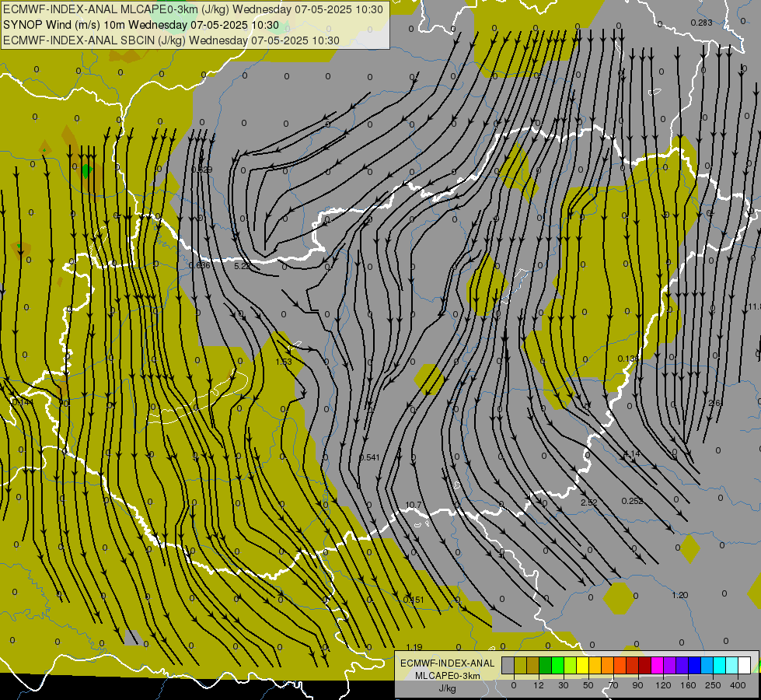
Task: Click the legend scale value 50
Action: 588,685
